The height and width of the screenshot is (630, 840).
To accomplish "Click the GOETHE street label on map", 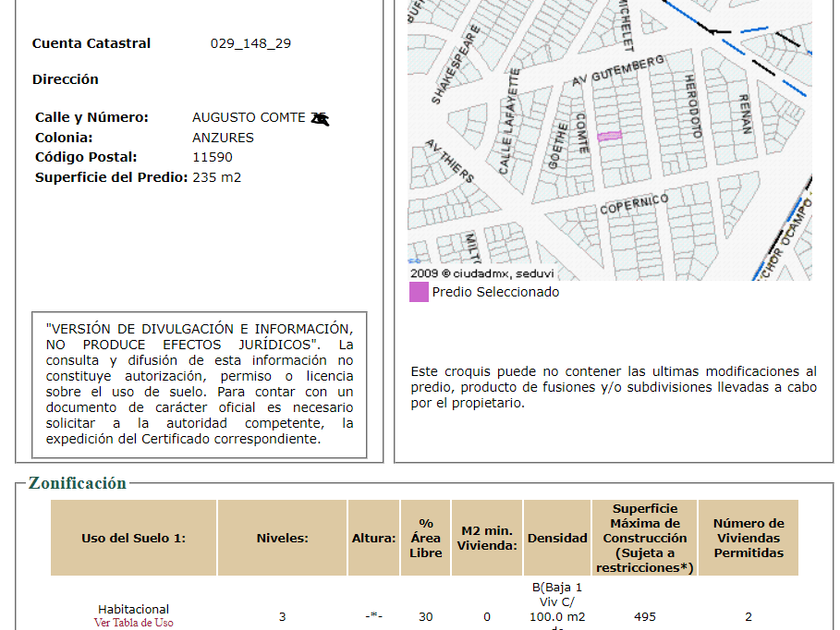I will (x=558, y=146).
